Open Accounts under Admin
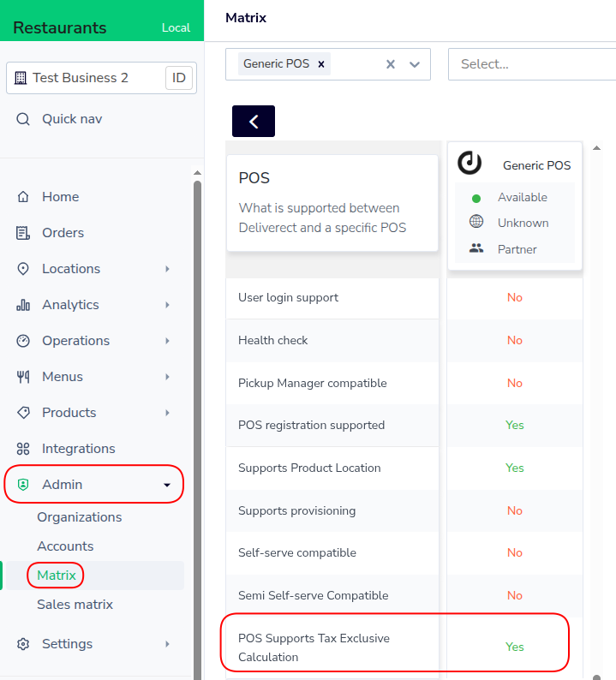The image size is (616, 680). pyautogui.click(x=65, y=546)
